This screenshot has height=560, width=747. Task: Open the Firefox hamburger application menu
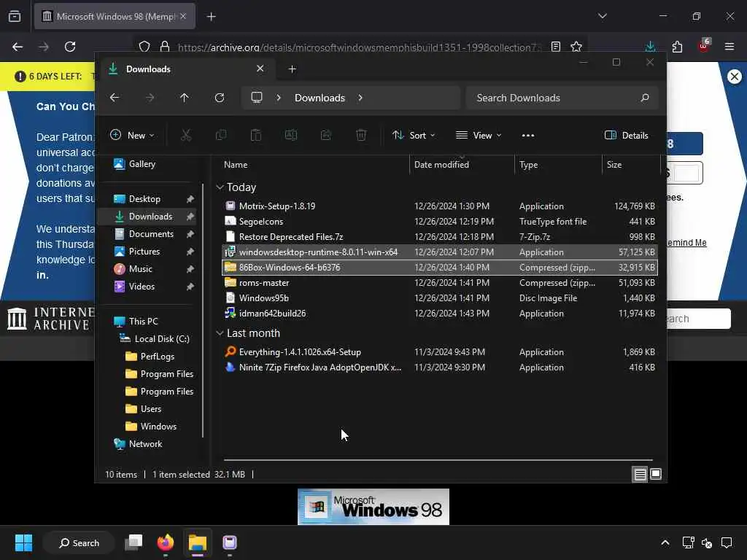click(729, 47)
